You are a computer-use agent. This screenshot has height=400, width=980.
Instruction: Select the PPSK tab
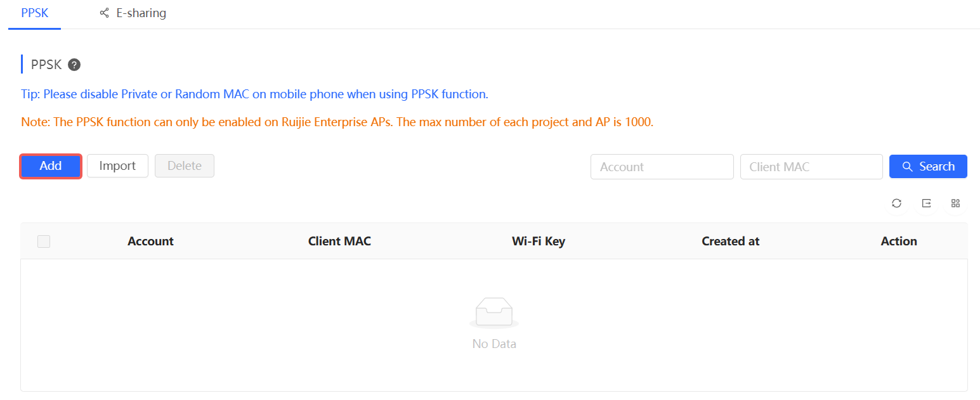coord(34,13)
